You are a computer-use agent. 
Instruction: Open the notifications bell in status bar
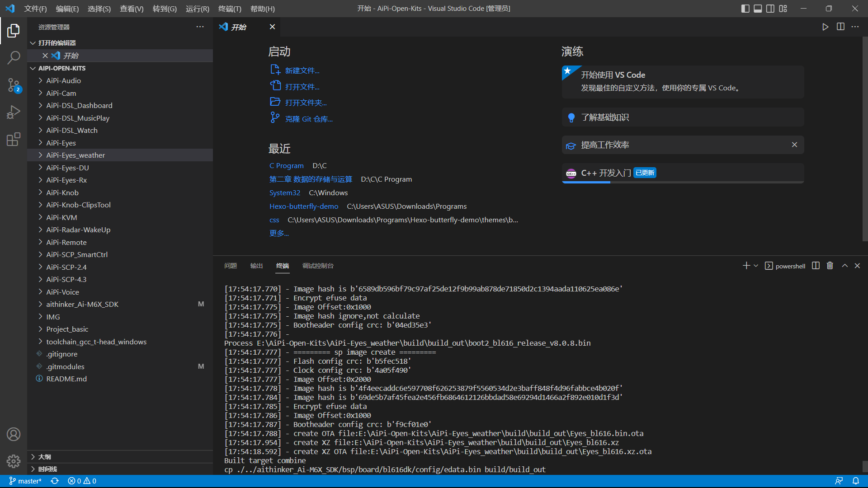[x=856, y=481]
